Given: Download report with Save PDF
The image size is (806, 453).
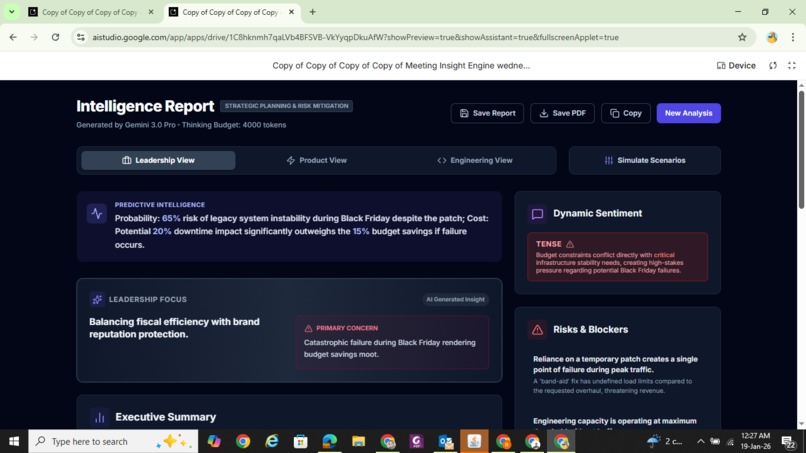Looking at the screenshot, I should click(562, 113).
